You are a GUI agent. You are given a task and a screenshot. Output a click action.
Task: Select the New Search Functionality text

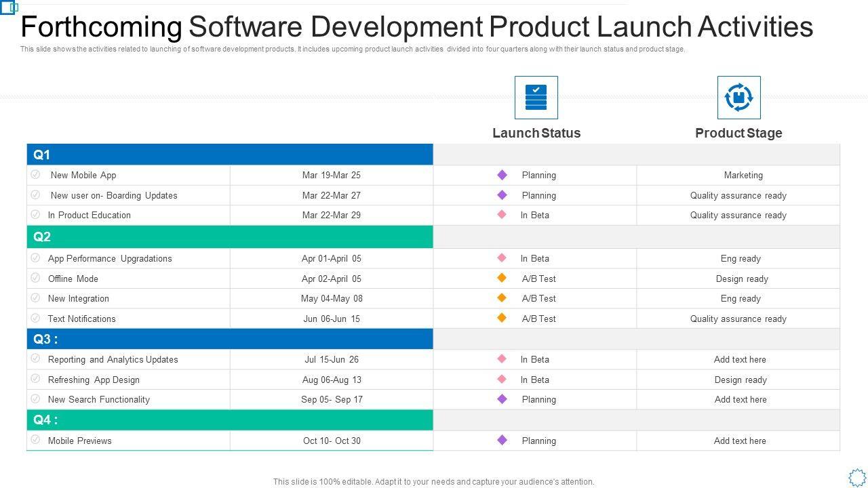coord(99,399)
